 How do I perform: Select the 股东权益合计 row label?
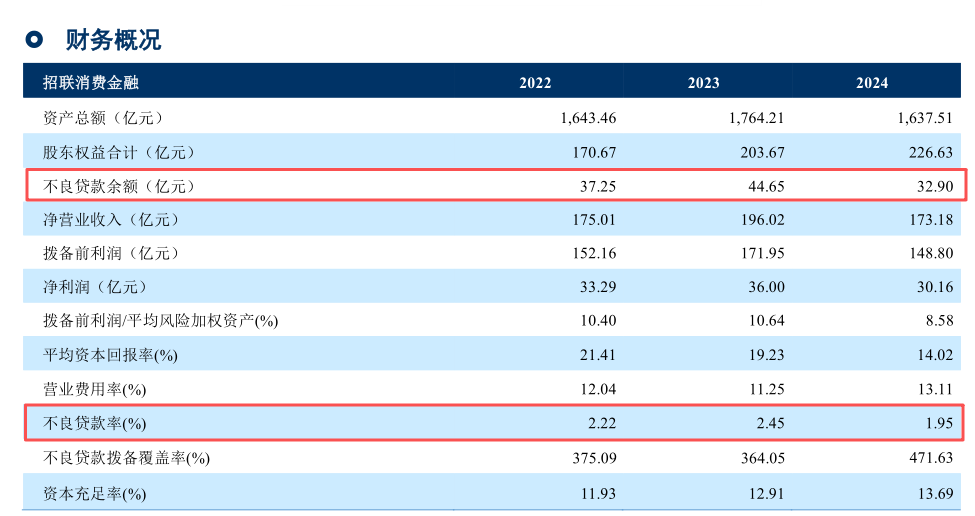coord(119,152)
